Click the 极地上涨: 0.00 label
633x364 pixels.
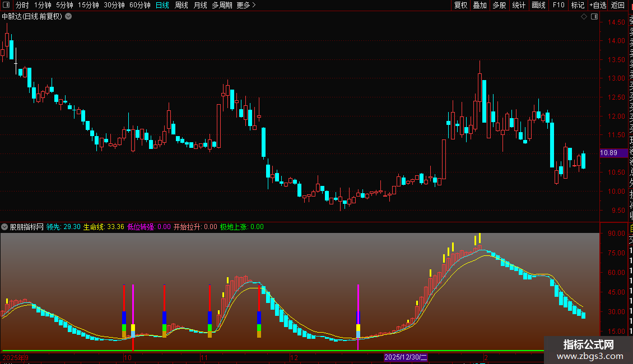(x=242, y=227)
